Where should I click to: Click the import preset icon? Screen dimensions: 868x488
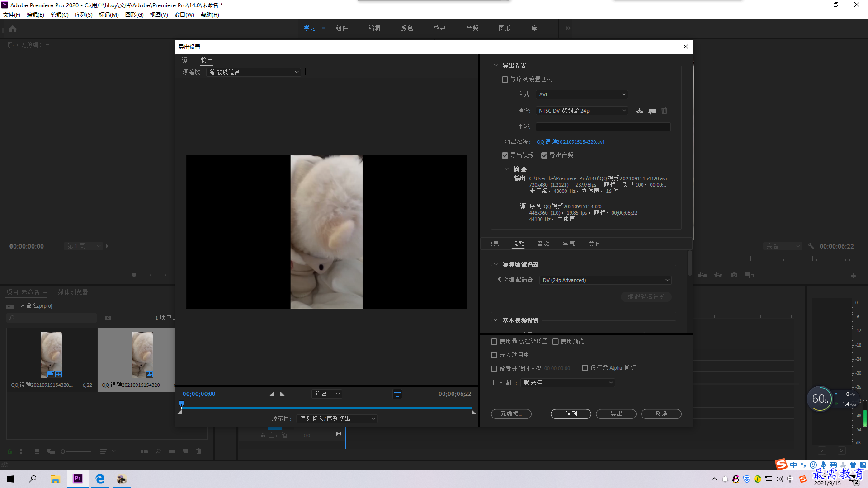[x=651, y=111]
